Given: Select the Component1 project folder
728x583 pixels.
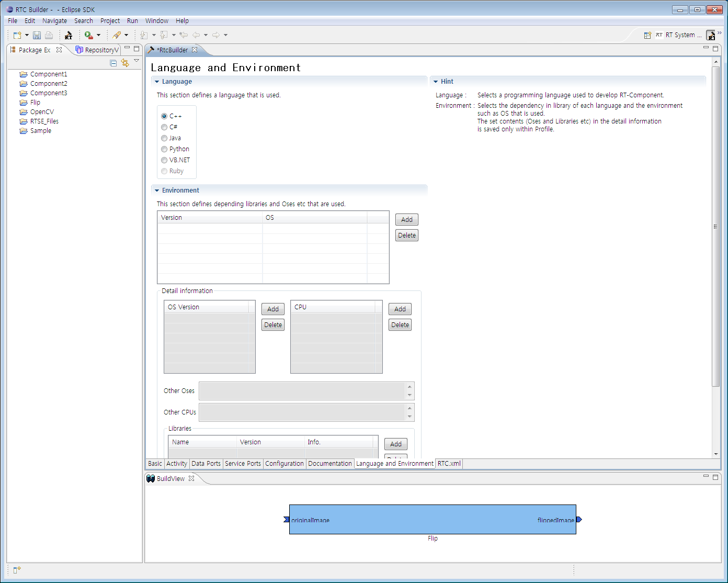Looking at the screenshot, I should pyautogui.click(x=43, y=74).
